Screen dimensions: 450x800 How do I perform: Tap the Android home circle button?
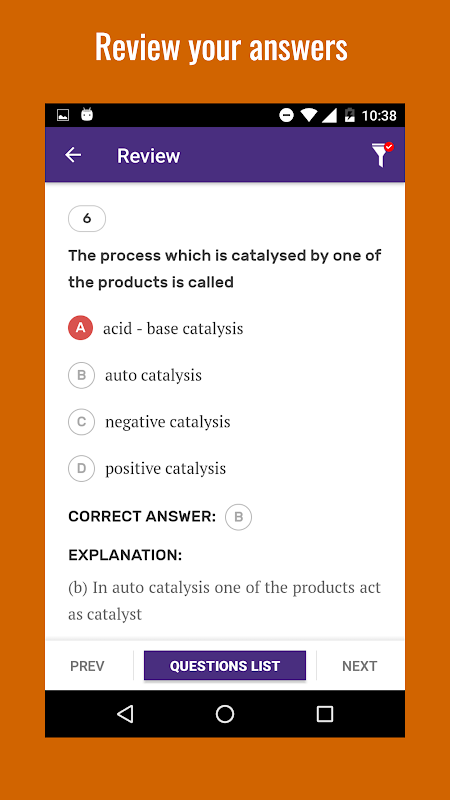tap(224, 714)
